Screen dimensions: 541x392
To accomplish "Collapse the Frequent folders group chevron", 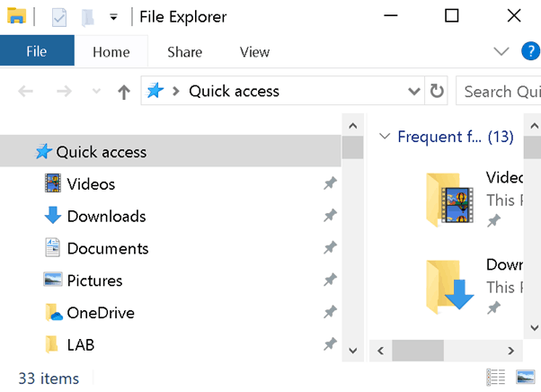I will (x=385, y=136).
